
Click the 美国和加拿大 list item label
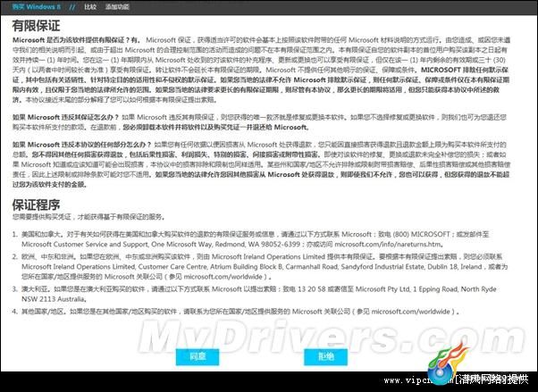tap(41, 234)
